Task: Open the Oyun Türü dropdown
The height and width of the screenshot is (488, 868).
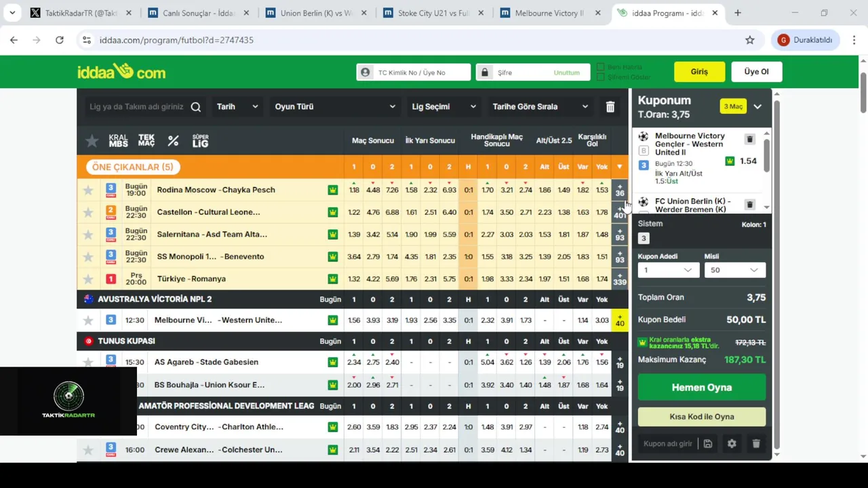Action: (x=334, y=106)
